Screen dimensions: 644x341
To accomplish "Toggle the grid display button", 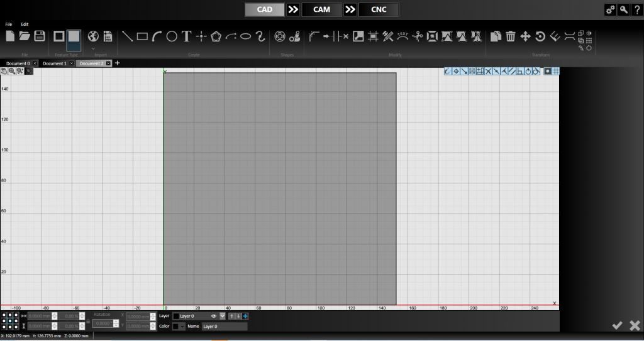I will click(x=556, y=72).
